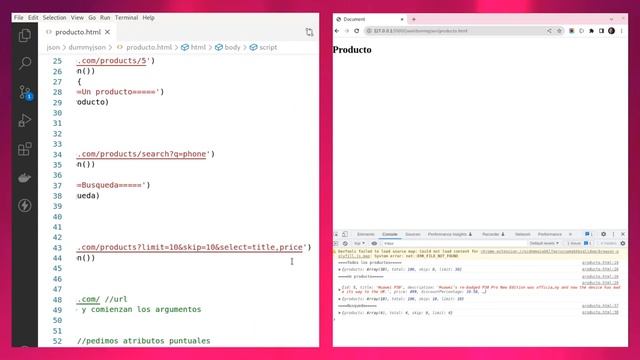Switch to the Performance tab in DevTools

point(550,234)
